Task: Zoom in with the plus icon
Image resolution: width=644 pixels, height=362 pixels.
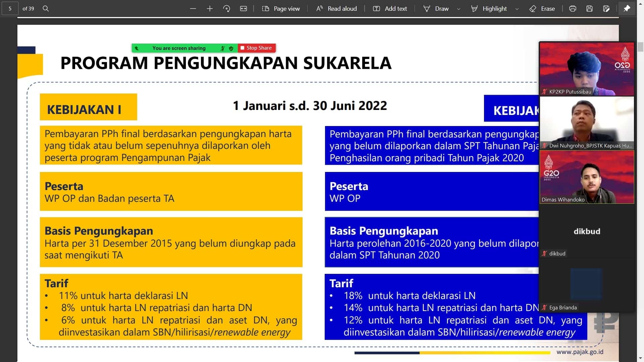Action: [x=210, y=9]
